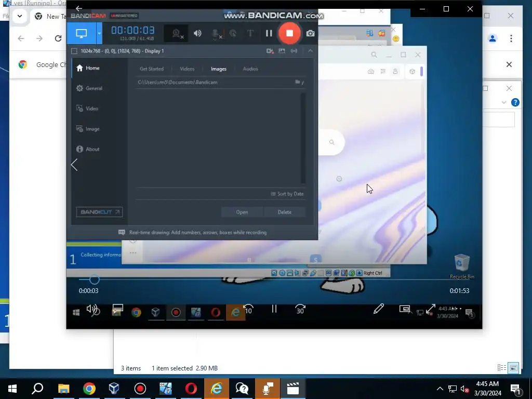Open Movies & TV clapperboard taskbar icon
The image size is (532, 399).
tap(293, 389)
